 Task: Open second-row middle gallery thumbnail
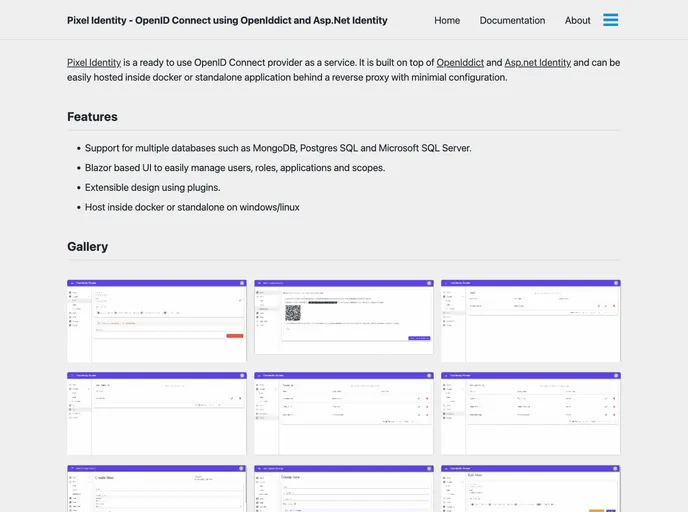pos(344,414)
